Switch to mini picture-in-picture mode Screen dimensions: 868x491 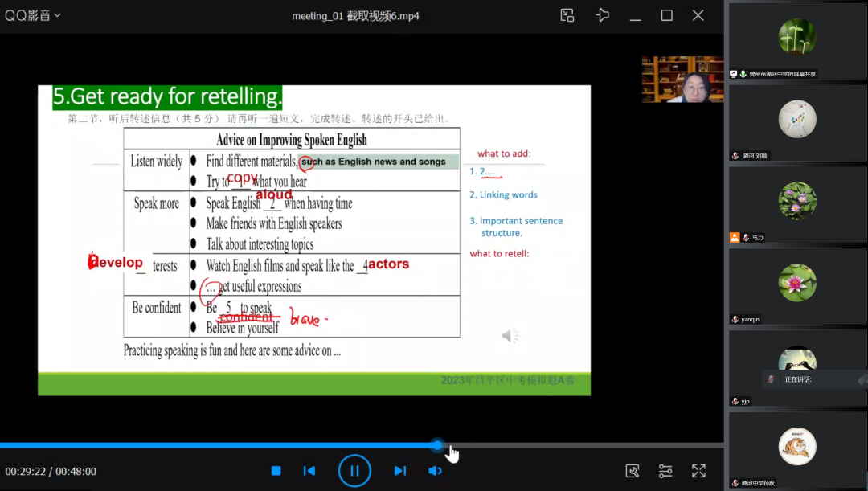pos(567,15)
